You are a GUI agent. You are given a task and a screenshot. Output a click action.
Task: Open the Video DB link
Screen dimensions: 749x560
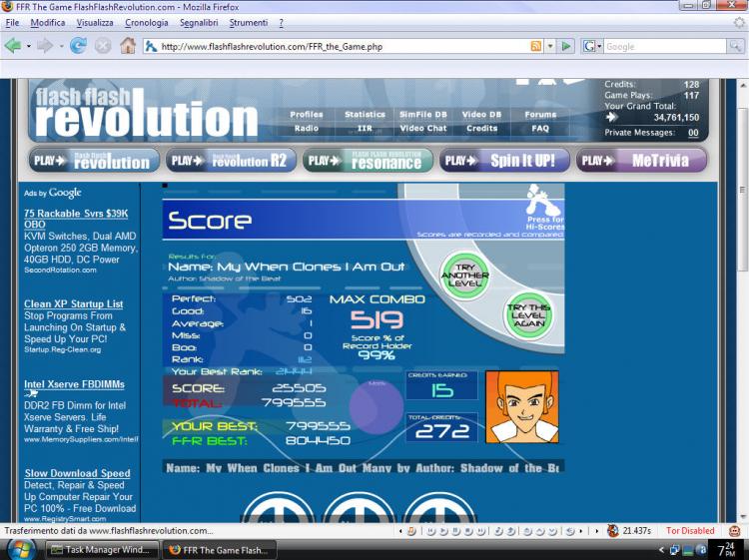pos(481,115)
